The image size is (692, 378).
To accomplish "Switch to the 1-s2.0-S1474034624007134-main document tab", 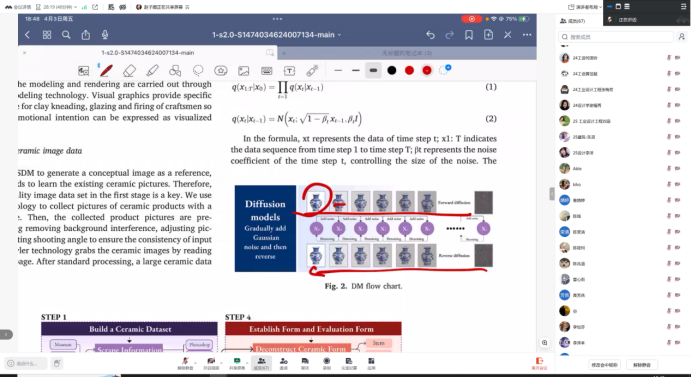I will 147,52.
